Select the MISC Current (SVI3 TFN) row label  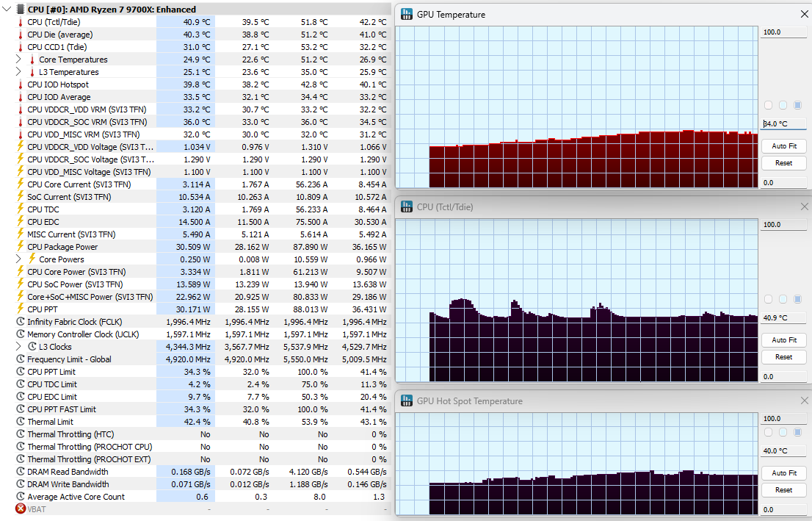(x=71, y=234)
